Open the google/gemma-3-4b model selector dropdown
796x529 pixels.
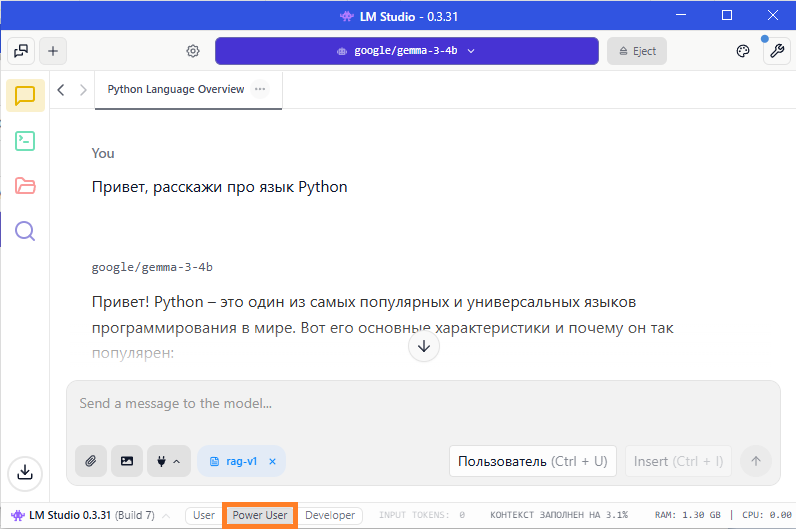click(x=406, y=51)
